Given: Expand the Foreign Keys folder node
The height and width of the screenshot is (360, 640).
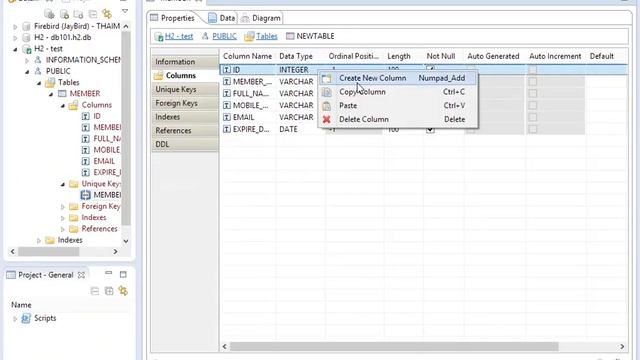Looking at the screenshot, I should [x=63, y=207].
